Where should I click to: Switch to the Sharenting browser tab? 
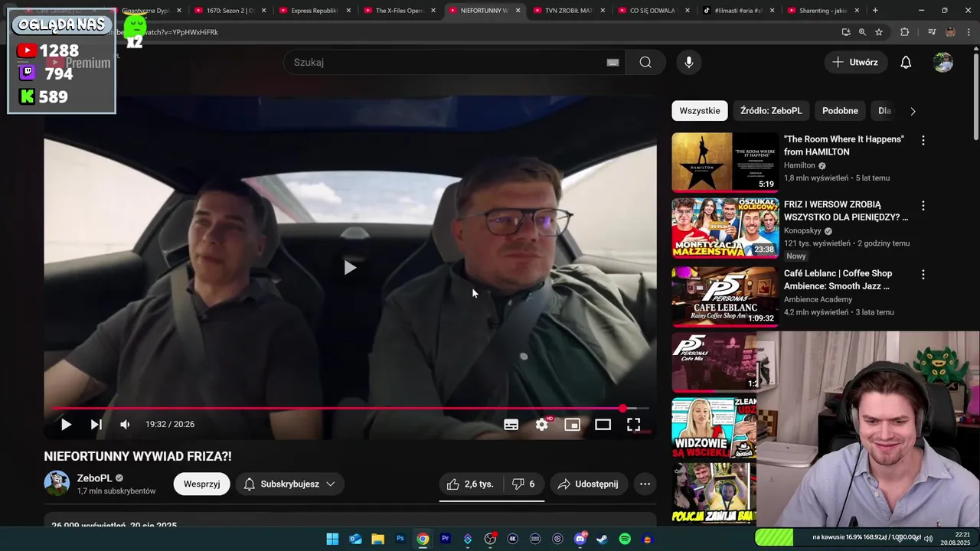pyautogui.click(x=822, y=11)
